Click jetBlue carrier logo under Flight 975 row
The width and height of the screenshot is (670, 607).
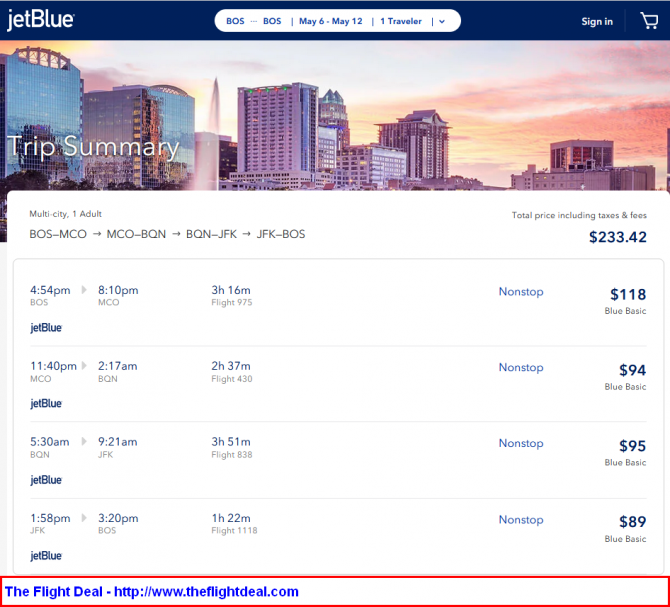pos(46,328)
